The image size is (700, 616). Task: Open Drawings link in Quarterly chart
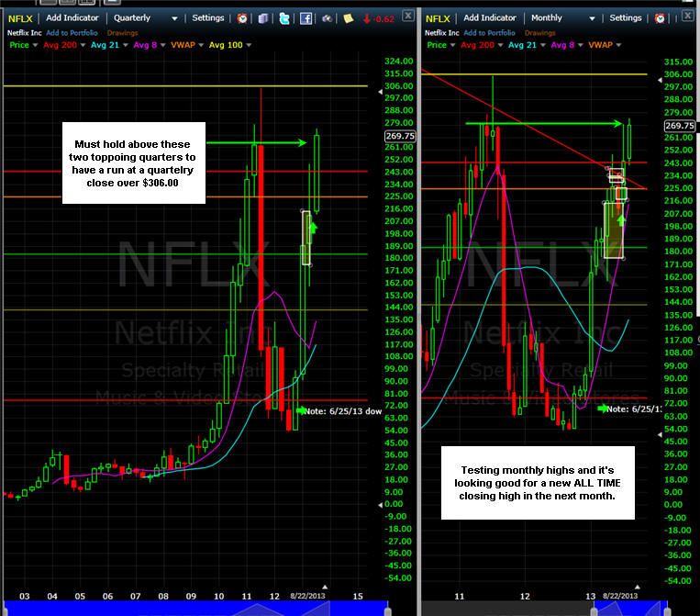click(122, 33)
